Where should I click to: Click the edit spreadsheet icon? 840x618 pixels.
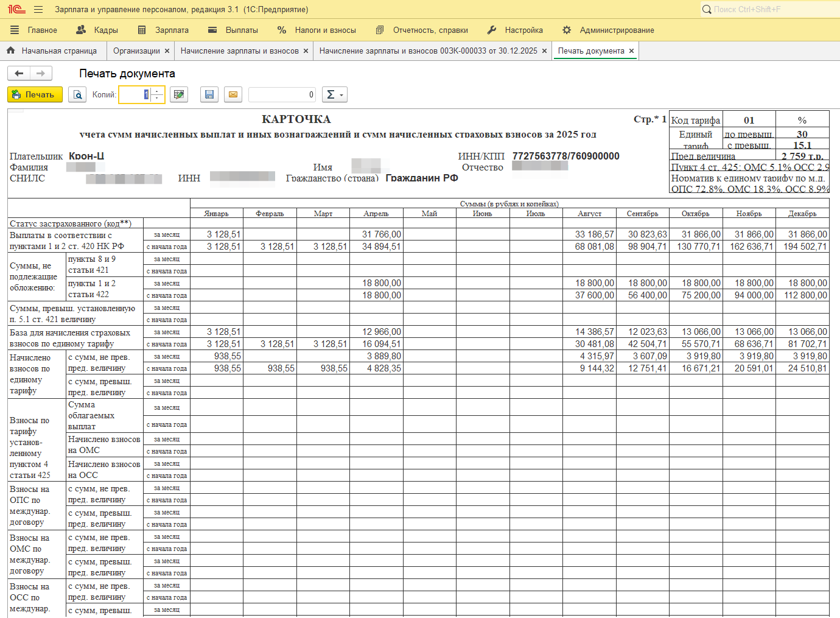(178, 94)
